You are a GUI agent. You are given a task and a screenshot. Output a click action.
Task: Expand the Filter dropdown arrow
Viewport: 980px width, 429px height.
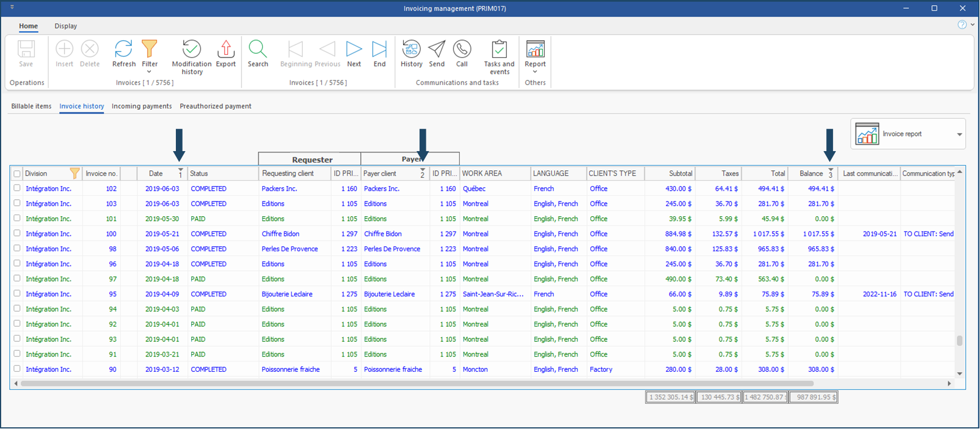pyautogui.click(x=149, y=72)
